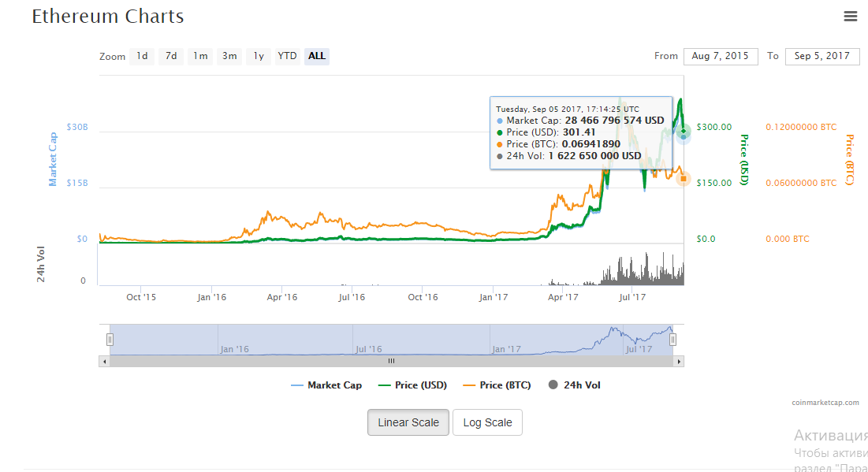The image size is (868, 472).
Task: Switch chart to Log Scale
Action: click(x=487, y=422)
